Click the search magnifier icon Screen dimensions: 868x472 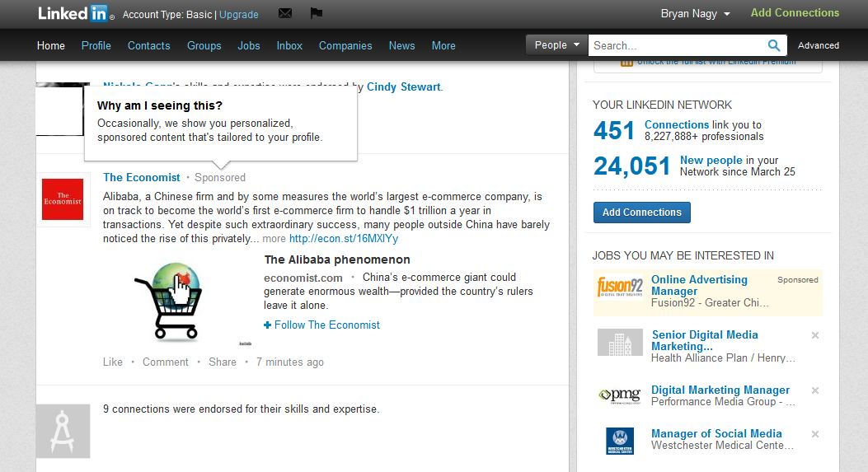coord(774,45)
